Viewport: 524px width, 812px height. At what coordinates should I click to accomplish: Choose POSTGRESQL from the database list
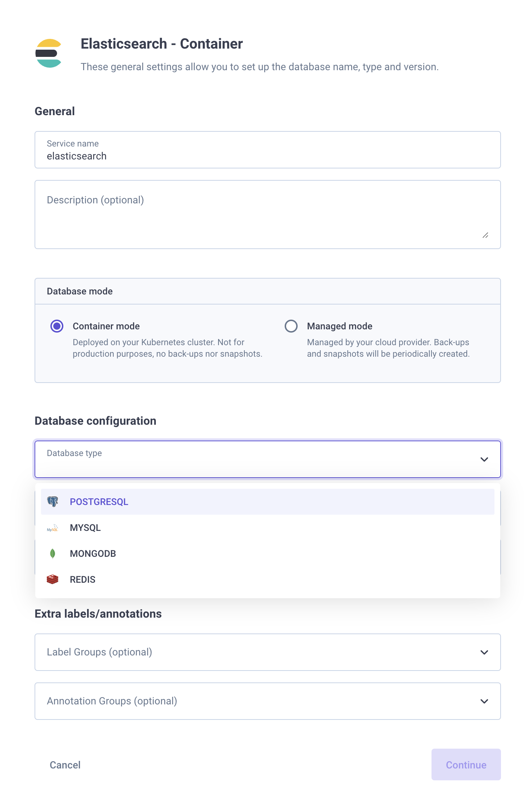point(99,502)
